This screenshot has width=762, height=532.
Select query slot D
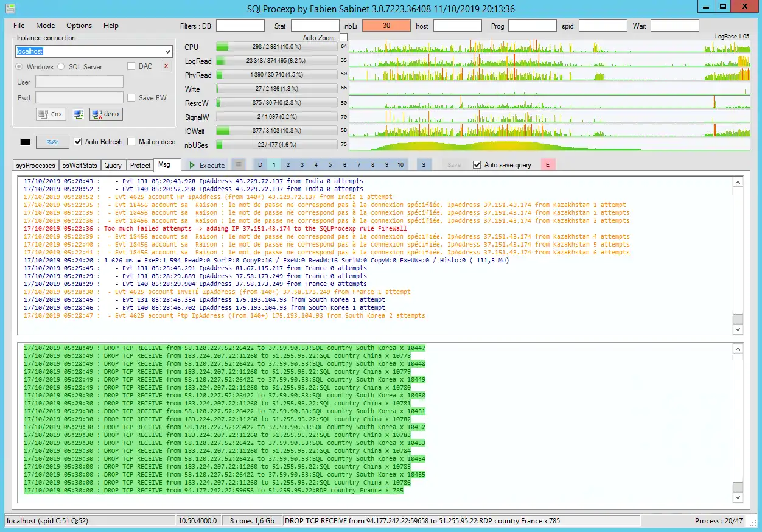[260, 165]
